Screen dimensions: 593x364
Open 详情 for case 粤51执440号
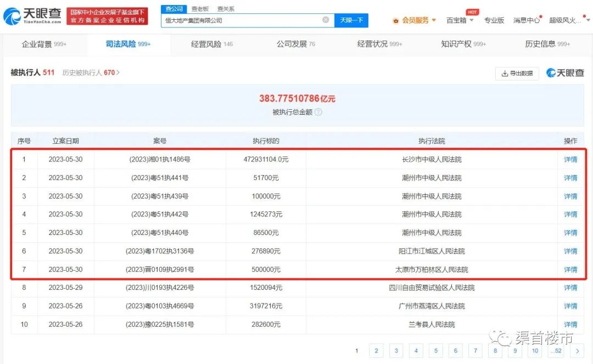tap(570, 233)
